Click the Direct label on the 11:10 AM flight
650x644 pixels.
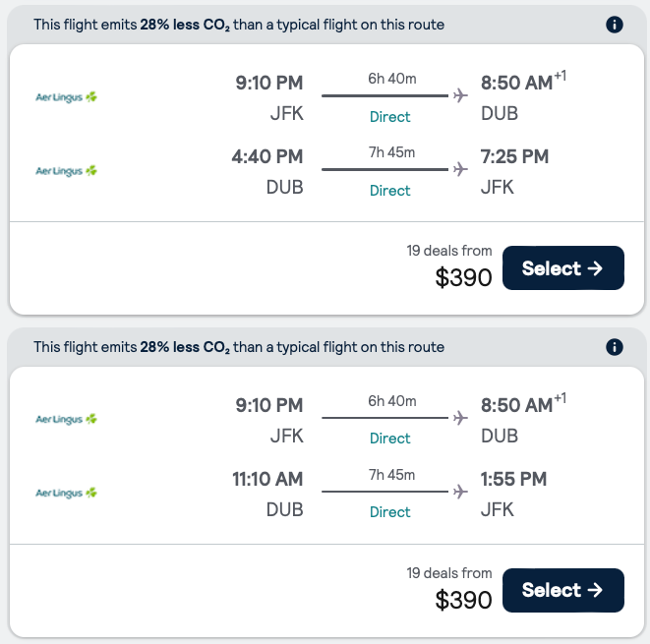click(390, 512)
